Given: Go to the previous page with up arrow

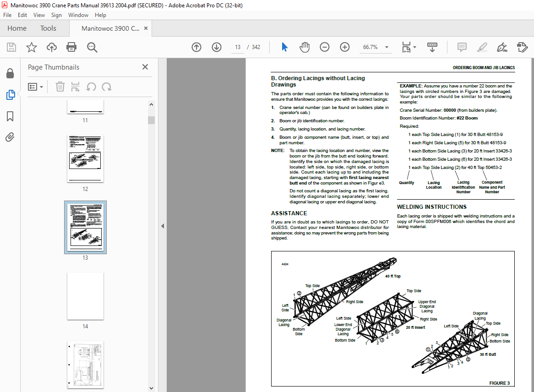Looking at the screenshot, I should 196,47.
